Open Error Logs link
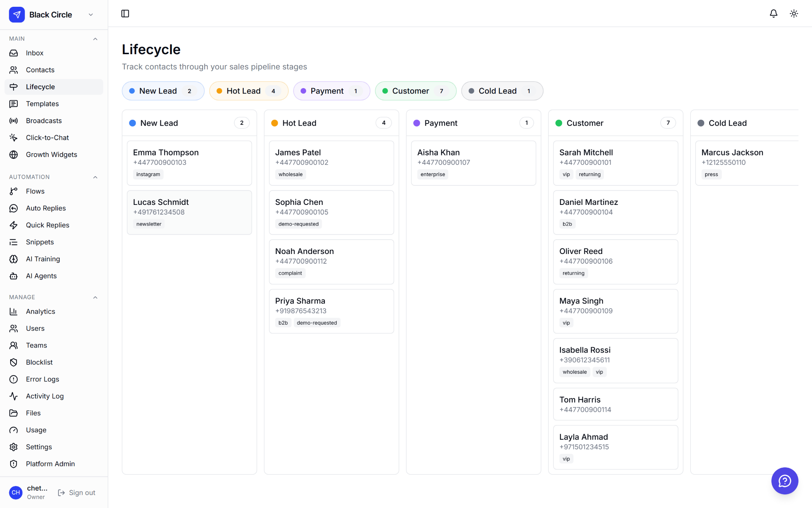Screen dimensions: 812x508 (x=54, y=379)
